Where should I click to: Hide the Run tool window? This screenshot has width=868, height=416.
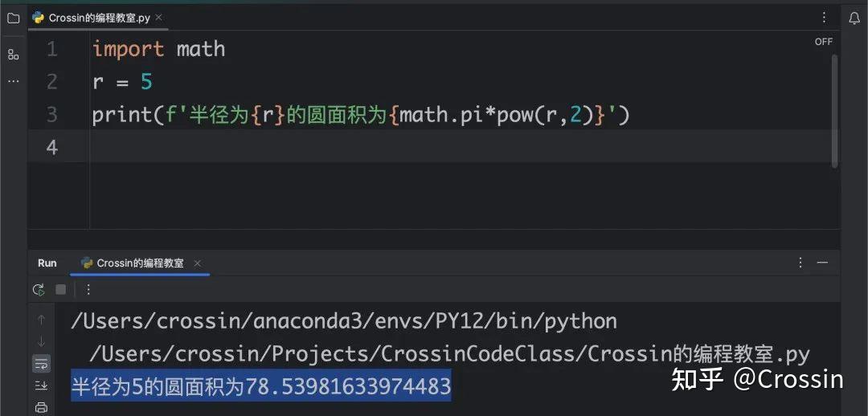(x=823, y=263)
